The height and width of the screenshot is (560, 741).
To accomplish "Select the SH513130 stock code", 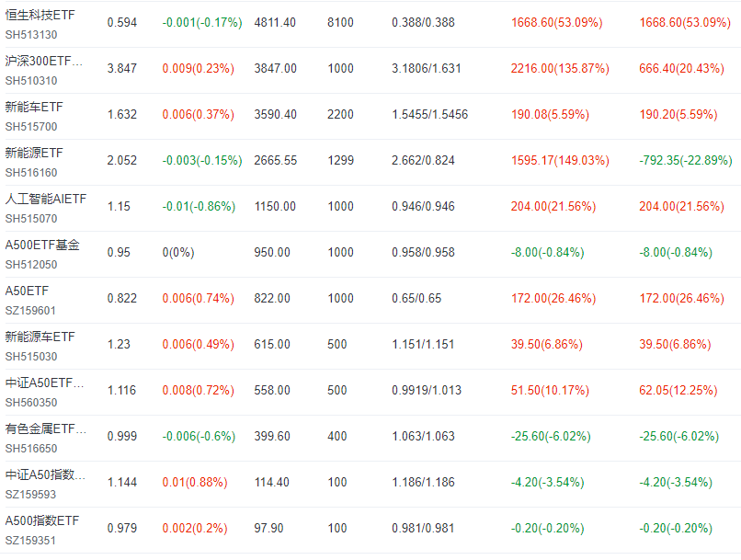I will click(x=31, y=35).
